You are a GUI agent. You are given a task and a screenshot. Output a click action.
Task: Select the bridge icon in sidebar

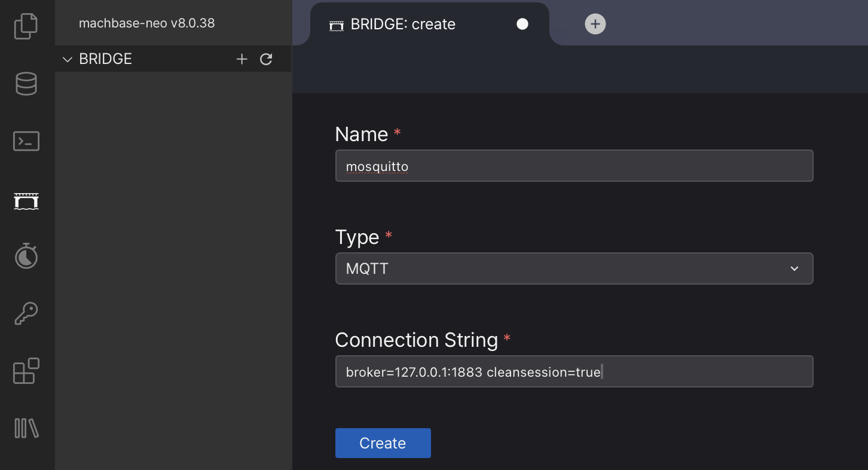click(x=26, y=202)
